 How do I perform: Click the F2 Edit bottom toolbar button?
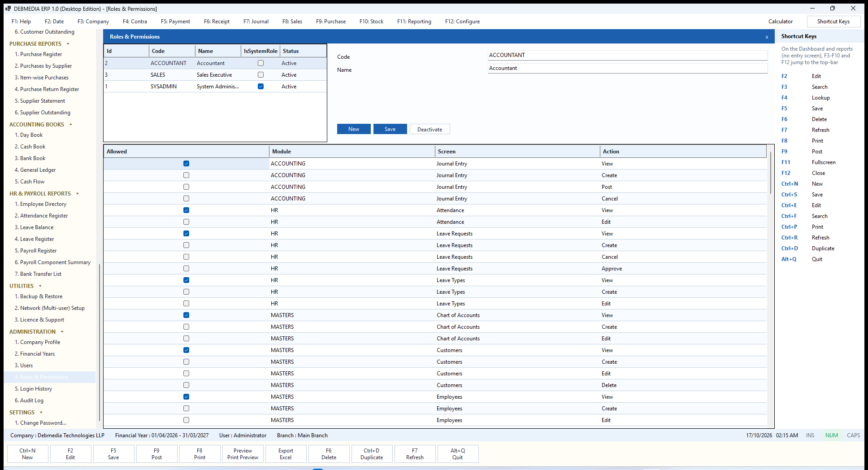(70, 454)
